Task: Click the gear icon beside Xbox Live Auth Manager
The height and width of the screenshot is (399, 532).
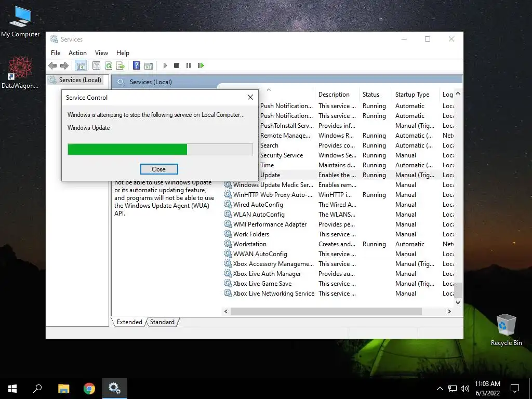Action: [228, 273]
